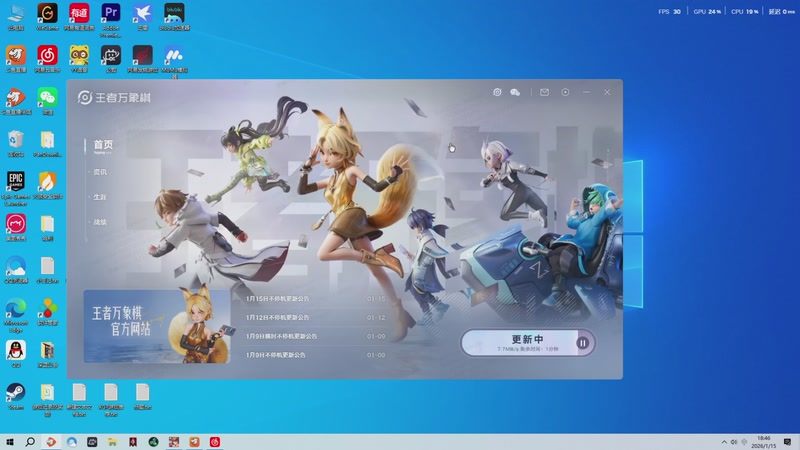Open the MuMu emulator desktop icon
800x450 pixels.
pyautogui.click(x=174, y=61)
